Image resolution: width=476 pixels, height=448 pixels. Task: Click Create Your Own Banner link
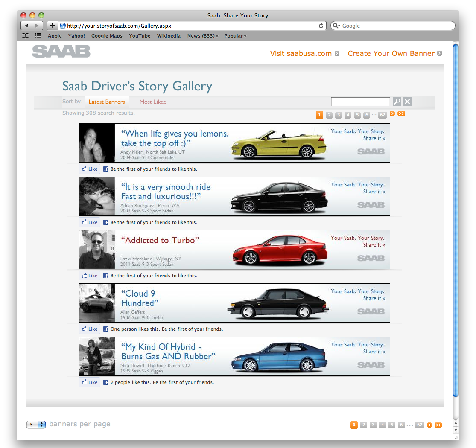click(394, 53)
